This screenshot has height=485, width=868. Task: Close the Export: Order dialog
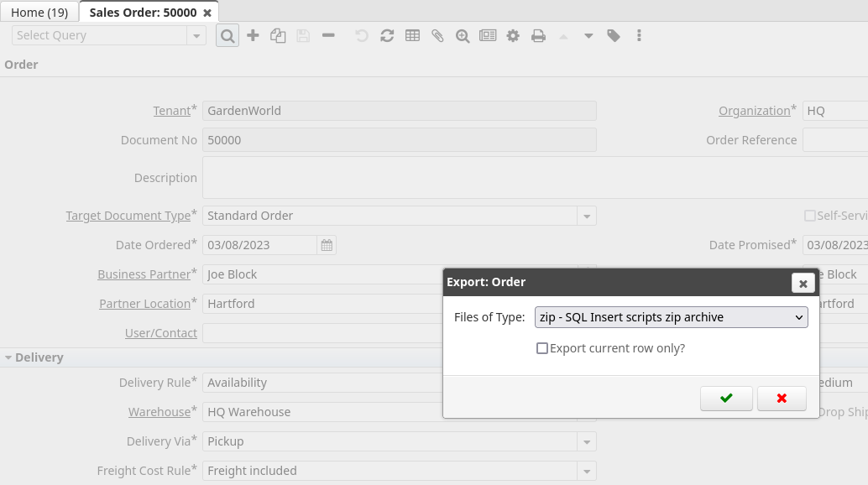pyautogui.click(x=803, y=283)
